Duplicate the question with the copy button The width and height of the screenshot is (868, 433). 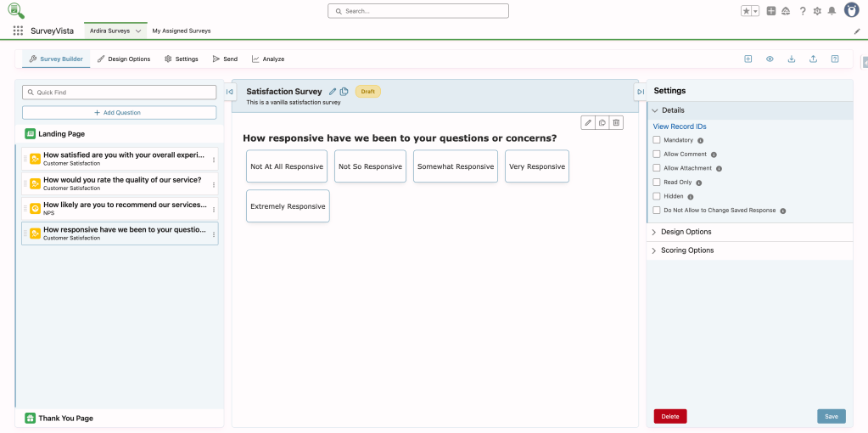coord(602,122)
